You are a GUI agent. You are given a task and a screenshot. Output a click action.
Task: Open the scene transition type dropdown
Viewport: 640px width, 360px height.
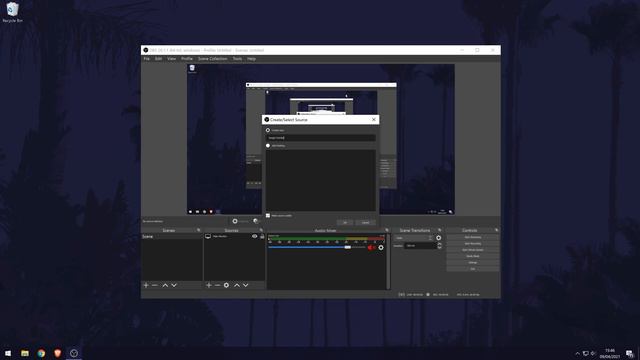[413, 238]
